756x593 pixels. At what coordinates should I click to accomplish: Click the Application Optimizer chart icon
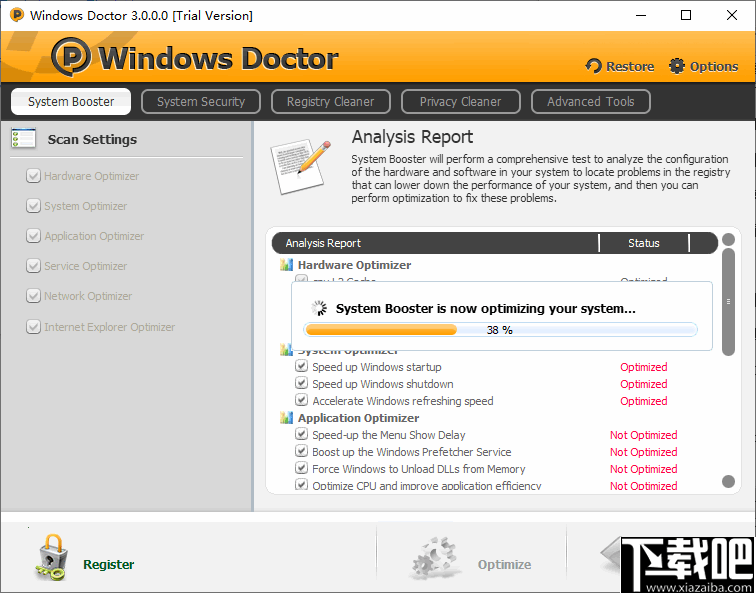(x=286, y=418)
